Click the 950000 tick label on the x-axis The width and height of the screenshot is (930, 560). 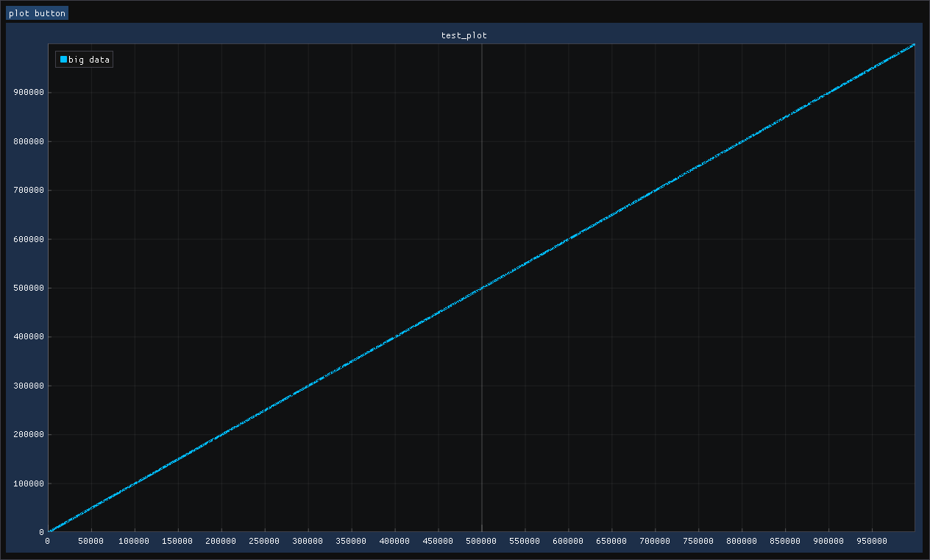(x=872, y=541)
